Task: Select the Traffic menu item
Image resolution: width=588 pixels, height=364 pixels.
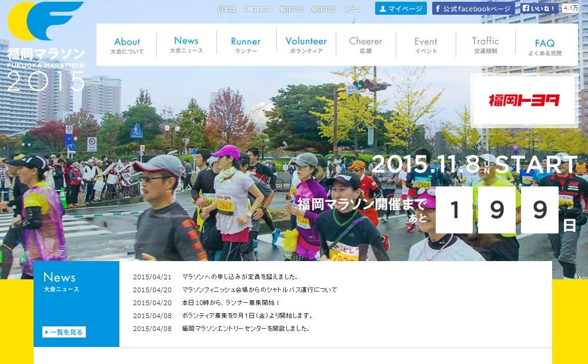Action: click(x=485, y=45)
